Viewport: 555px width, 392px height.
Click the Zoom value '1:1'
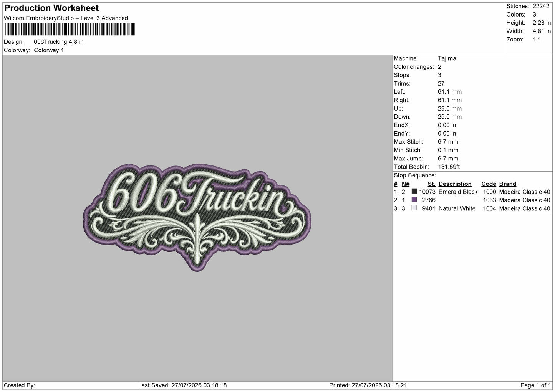537,40
